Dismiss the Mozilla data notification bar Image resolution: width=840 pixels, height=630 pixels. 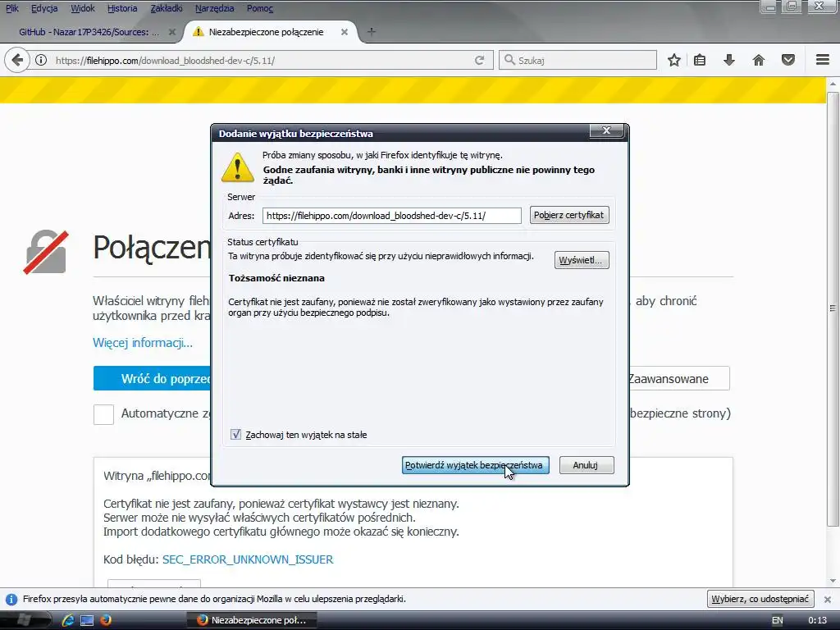tap(828, 600)
